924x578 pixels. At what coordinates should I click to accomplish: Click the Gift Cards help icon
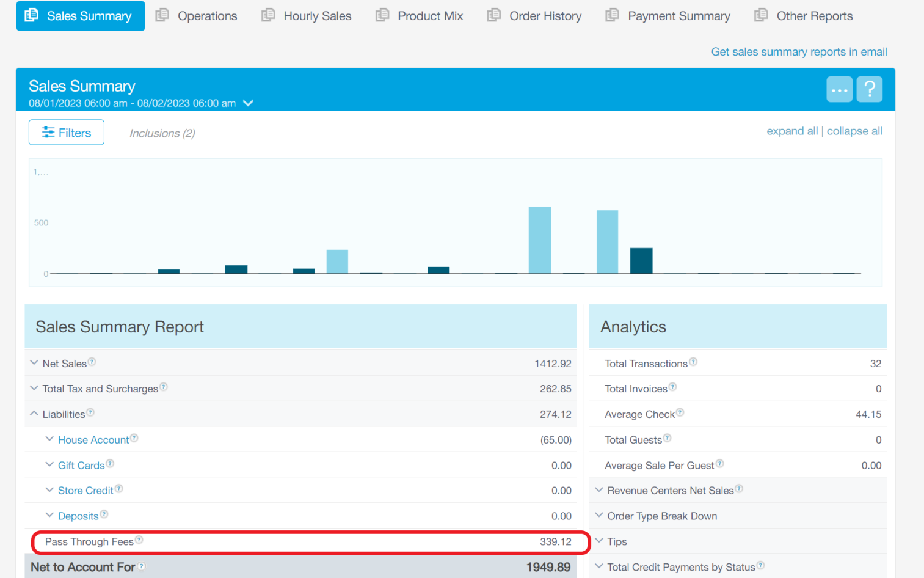[110, 464]
